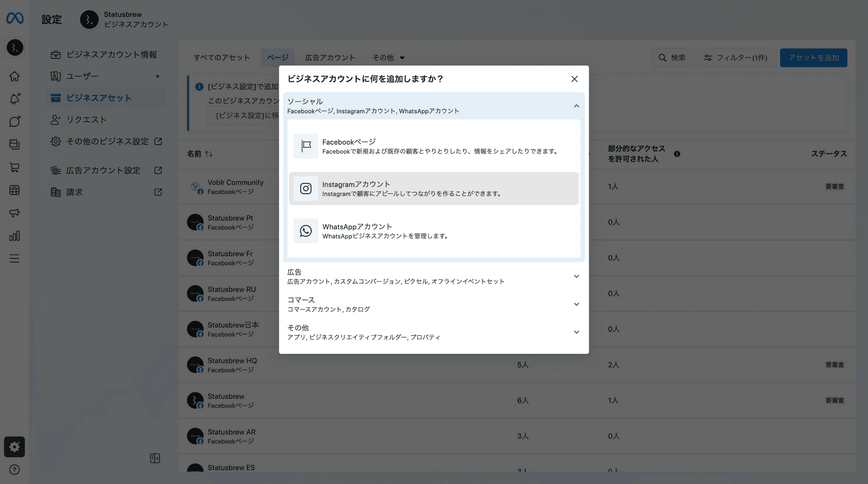Close the add asset dialog
Image resolution: width=868 pixels, height=484 pixels.
click(574, 79)
